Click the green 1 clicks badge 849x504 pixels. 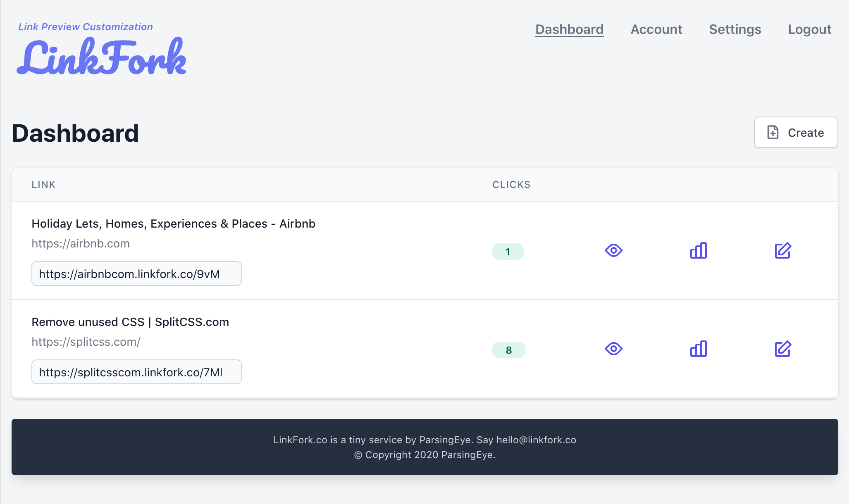tap(508, 252)
